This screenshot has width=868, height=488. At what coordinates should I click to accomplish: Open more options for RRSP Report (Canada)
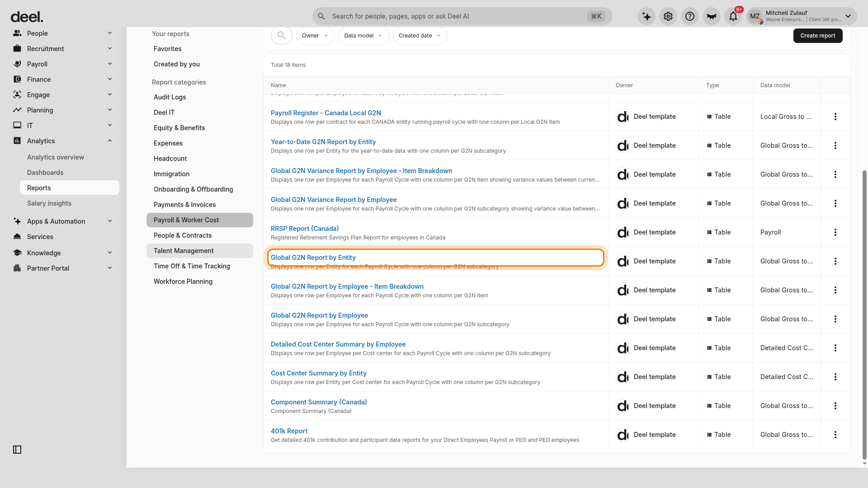835,232
